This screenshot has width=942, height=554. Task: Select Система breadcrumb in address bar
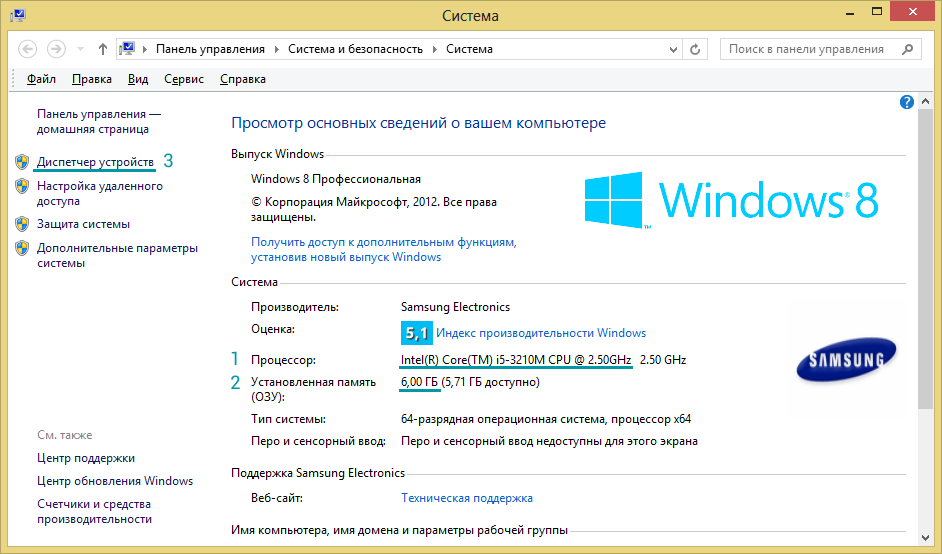tap(469, 49)
